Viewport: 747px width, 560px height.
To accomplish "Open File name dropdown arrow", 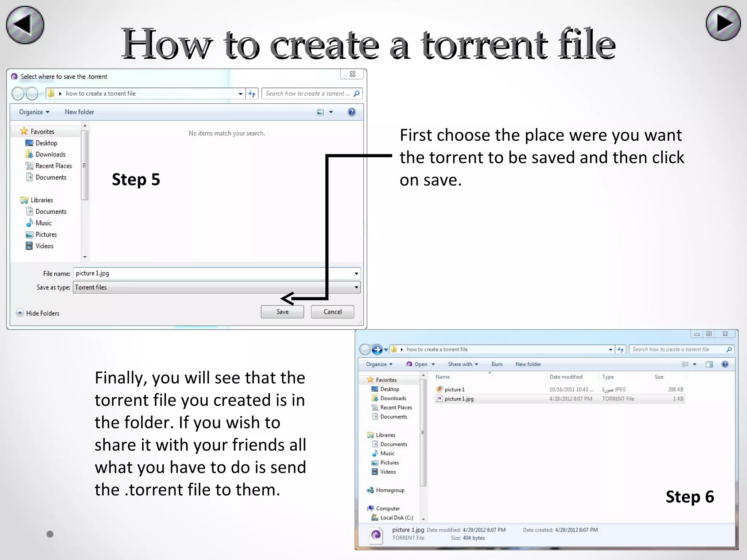I will pyautogui.click(x=356, y=273).
